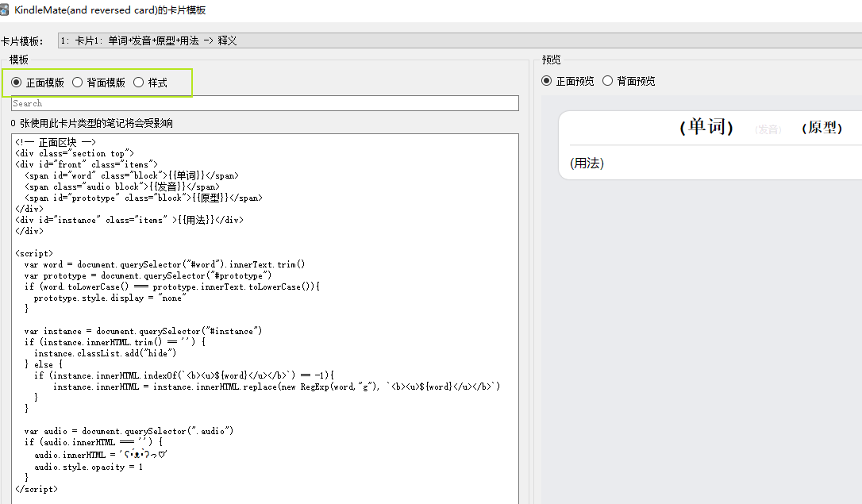Click the (原型) text in preview
Screen dimensions: 862x504
point(822,128)
